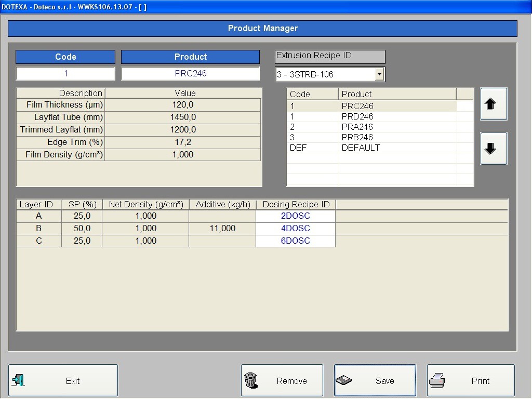Click the Film Density value 1,000
This screenshot has width=532, height=399.
coord(183,155)
